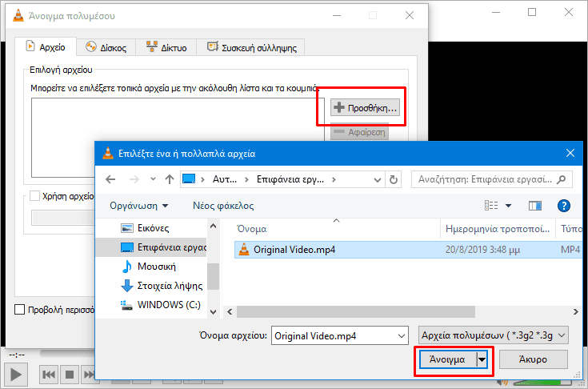
Task: Change the view layout icon
Action: click(491, 206)
